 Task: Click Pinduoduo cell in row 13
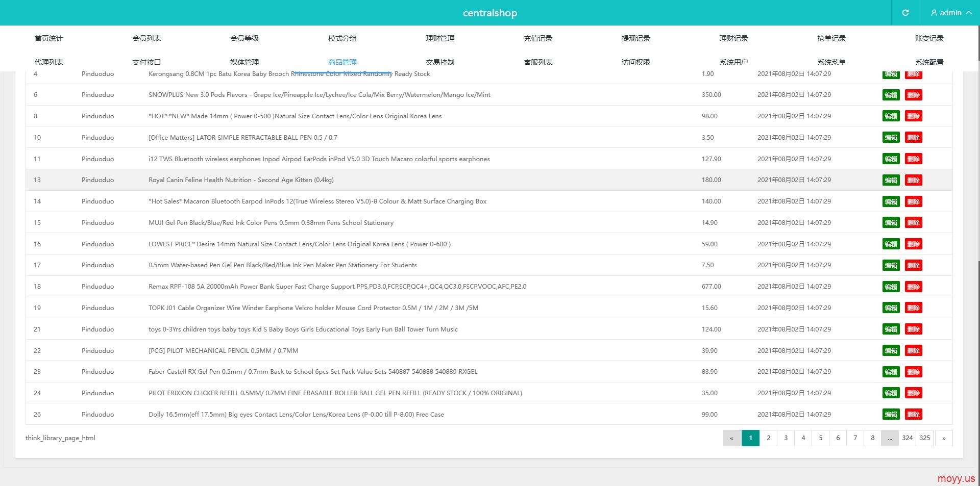(98, 180)
